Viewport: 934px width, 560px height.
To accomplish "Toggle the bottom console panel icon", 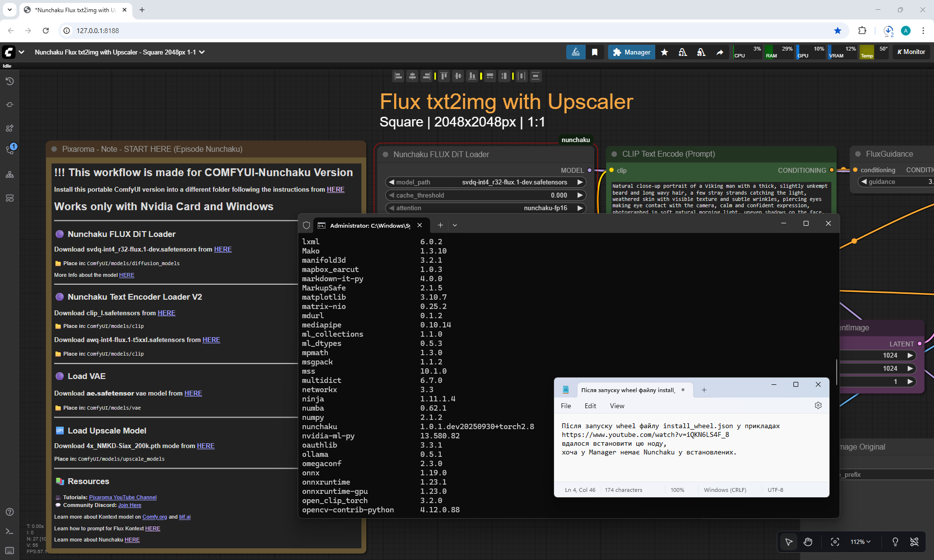I will point(10,531).
